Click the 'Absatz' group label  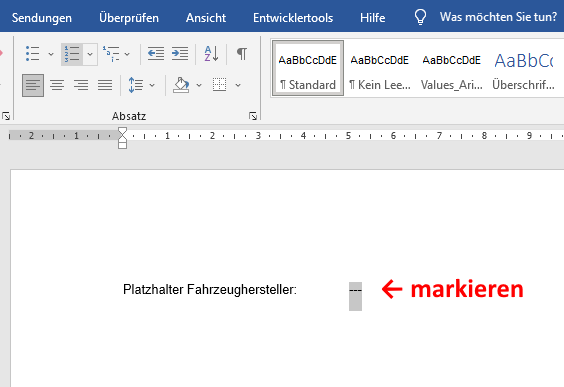point(129,116)
